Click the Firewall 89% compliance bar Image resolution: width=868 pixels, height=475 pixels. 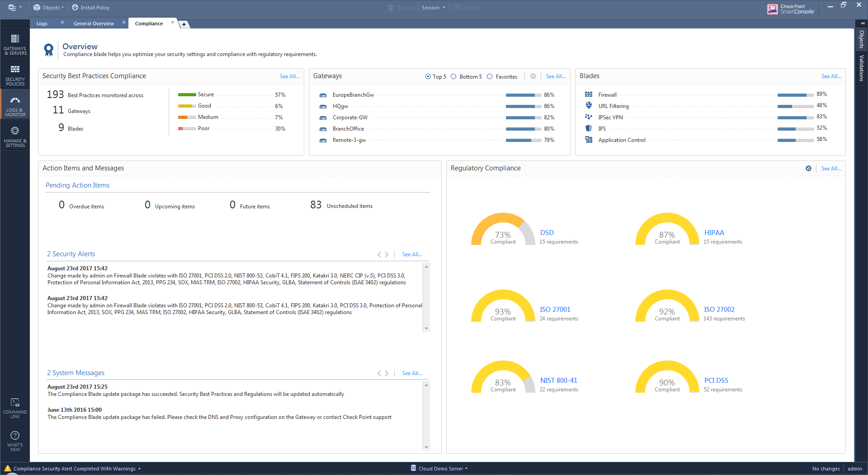click(796, 95)
